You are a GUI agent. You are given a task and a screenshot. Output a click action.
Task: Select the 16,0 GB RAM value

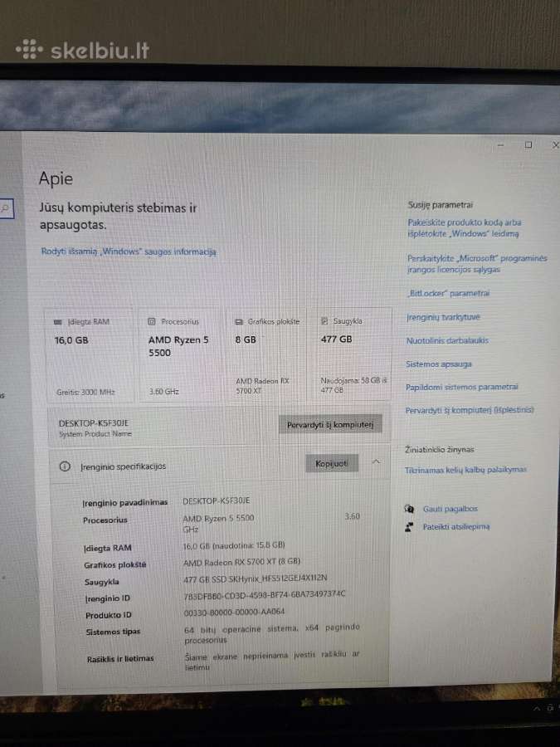[71, 340]
